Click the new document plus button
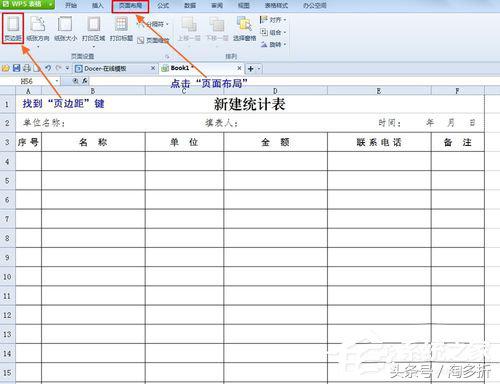Image resolution: width=500 pixels, height=384 pixels. 251,69
